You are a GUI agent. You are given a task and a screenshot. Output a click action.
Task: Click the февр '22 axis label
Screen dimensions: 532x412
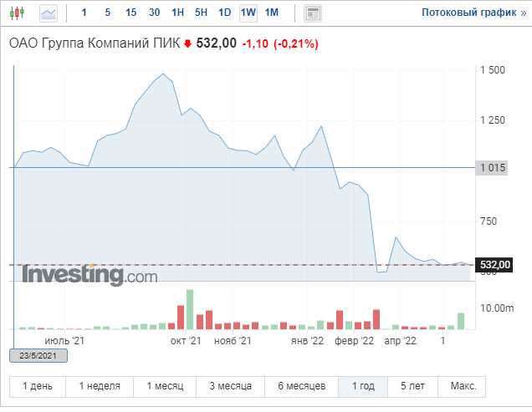coord(354,341)
